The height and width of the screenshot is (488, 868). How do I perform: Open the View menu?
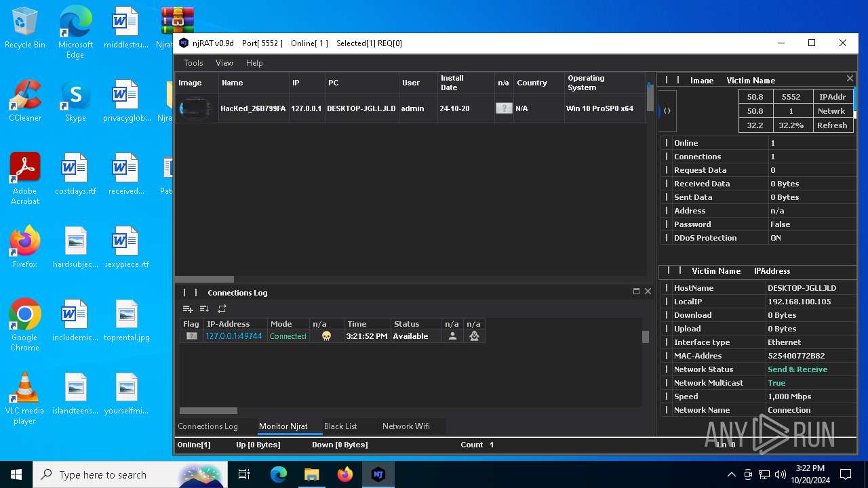click(224, 63)
